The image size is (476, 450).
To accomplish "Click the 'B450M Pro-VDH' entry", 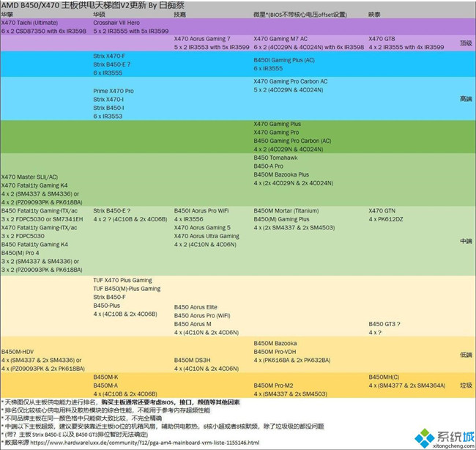I will pyautogui.click(x=275, y=352).
